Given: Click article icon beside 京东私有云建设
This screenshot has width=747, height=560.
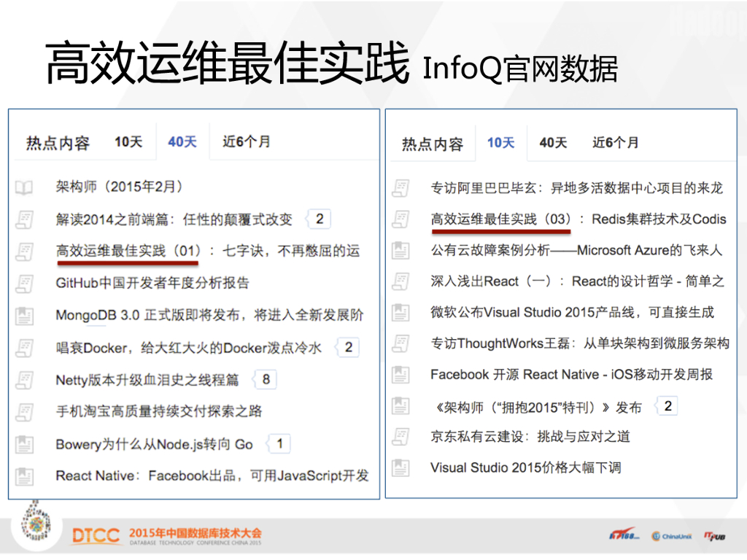Looking at the screenshot, I should click(x=400, y=437).
